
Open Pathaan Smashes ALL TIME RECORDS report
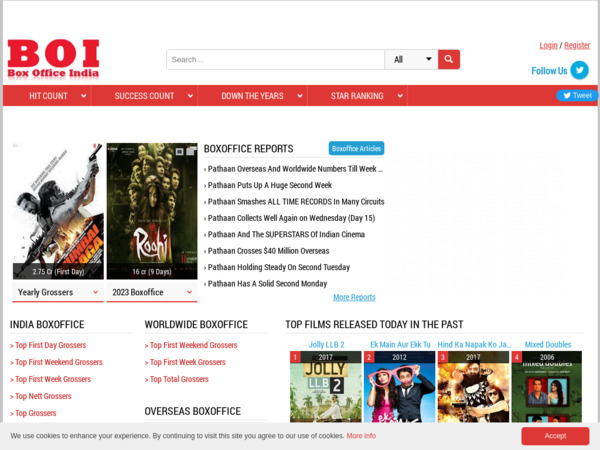(295, 202)
